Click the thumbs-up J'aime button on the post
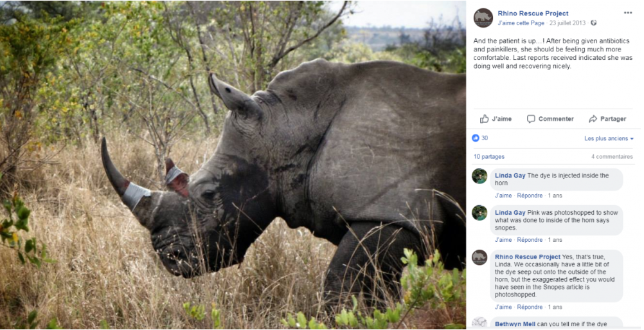Viewport: 644px width, 330px height. point(496,119)
